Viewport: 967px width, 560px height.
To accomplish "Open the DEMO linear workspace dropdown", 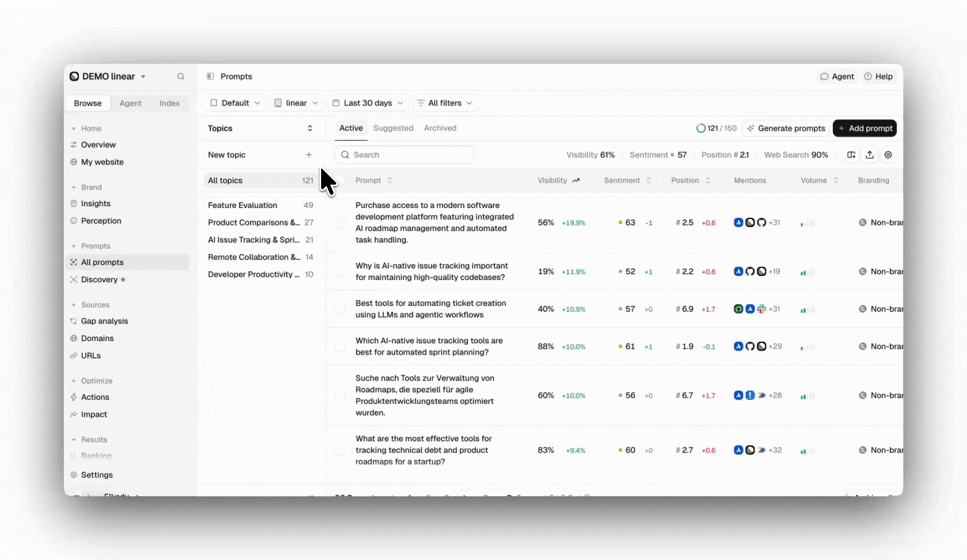I will click(108, 76).
